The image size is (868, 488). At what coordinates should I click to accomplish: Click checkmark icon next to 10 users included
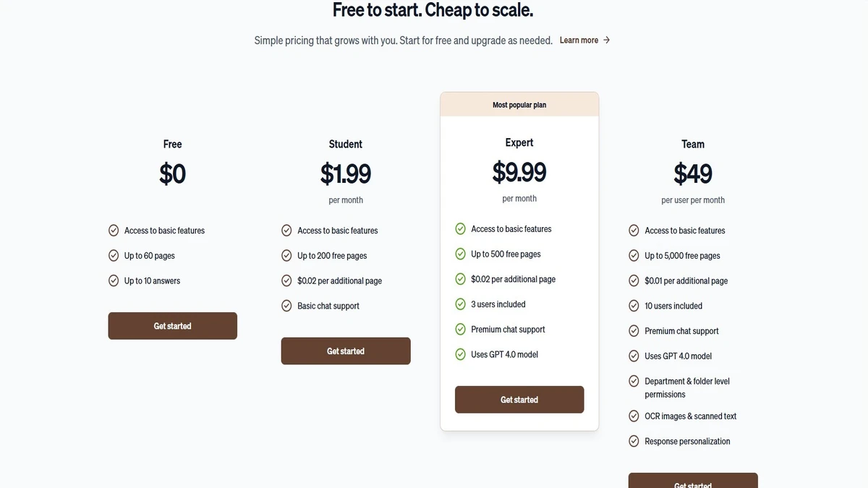click(634, 306)
